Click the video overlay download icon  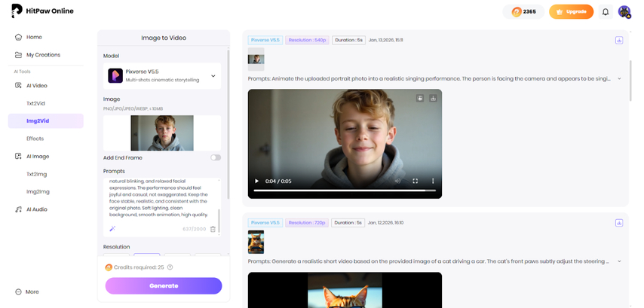click(x=433, y=99)
